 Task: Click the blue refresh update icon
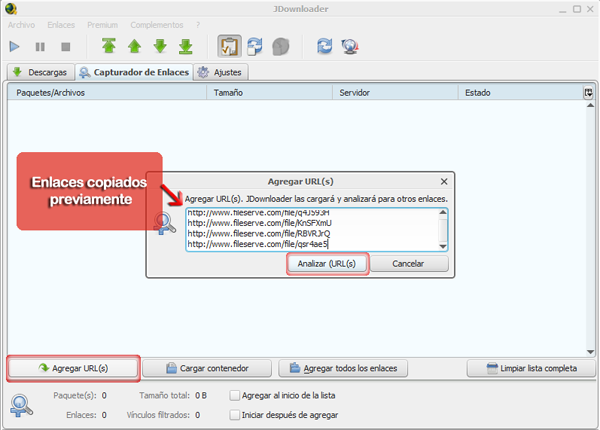324,46
